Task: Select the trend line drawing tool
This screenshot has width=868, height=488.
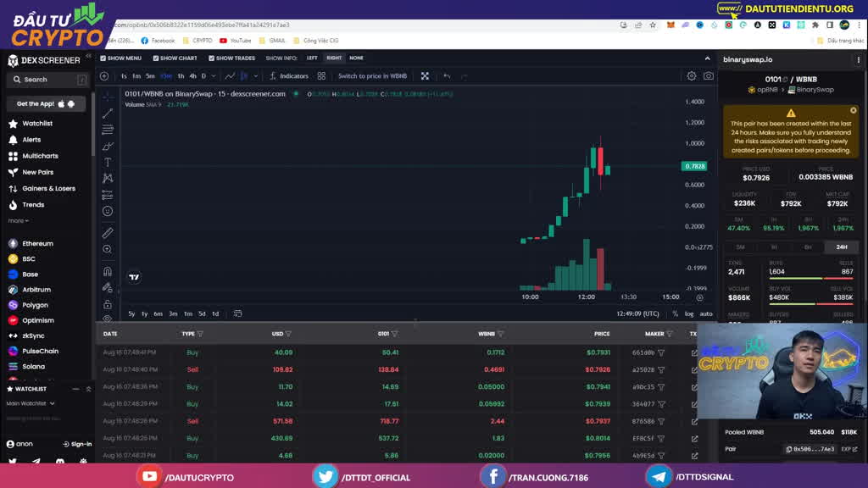Action: pyautogui.click(x=108, y=114)
